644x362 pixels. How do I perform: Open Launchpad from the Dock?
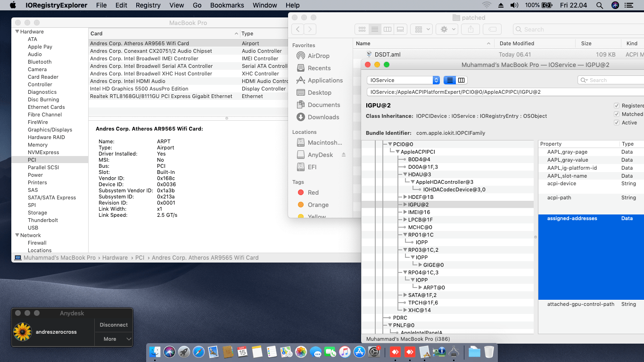click(x=184, y=352)
